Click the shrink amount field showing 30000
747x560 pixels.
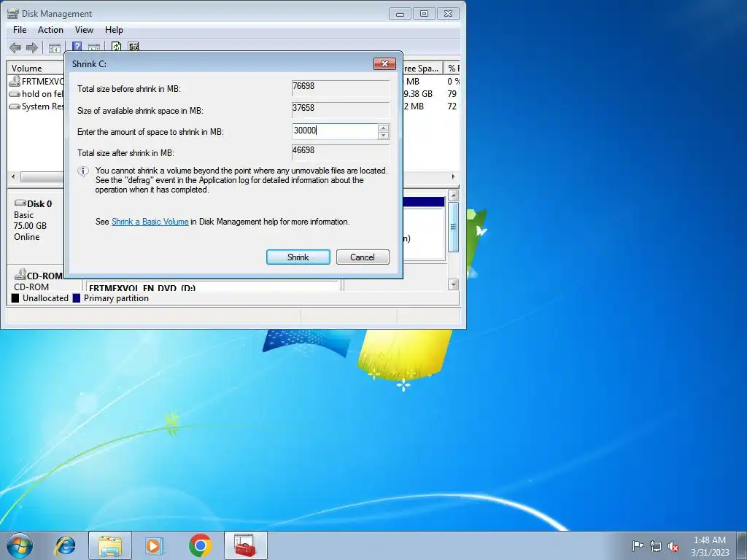pyautogui.click(x=335, y=131)
